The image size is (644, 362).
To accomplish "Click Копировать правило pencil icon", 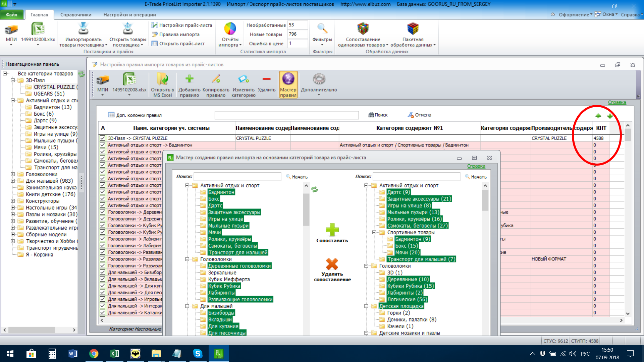I will (x=216, y=79).
